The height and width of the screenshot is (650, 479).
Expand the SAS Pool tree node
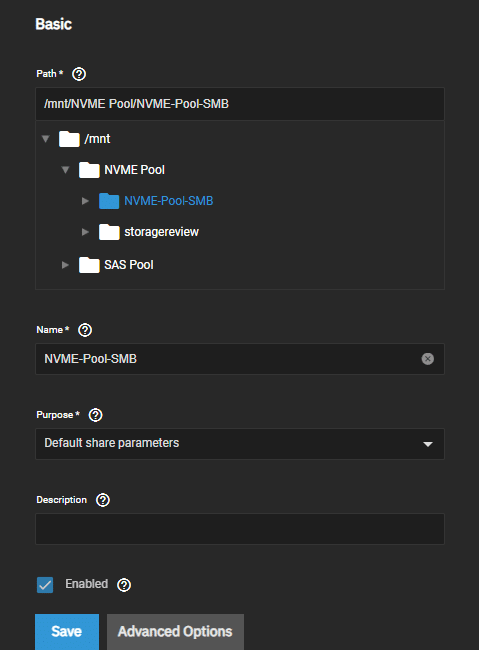pyautogui.click(x=66, y=265)
